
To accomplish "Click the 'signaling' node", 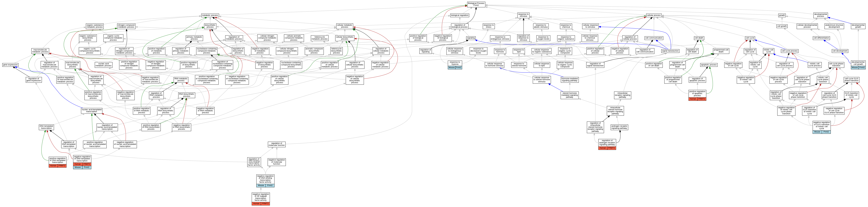I will click(471, 38).
